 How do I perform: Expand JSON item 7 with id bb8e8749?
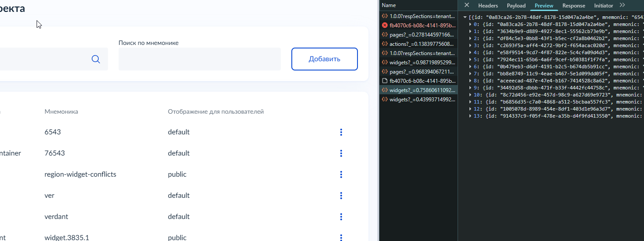coord(470,74)
